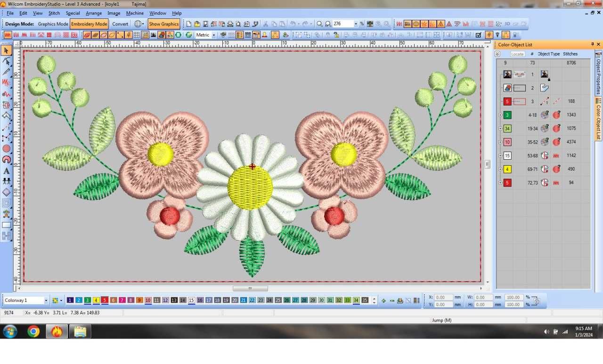The image size is (603, 364).
Task: Select the Lettering A tool
Action: click(6, 171)
